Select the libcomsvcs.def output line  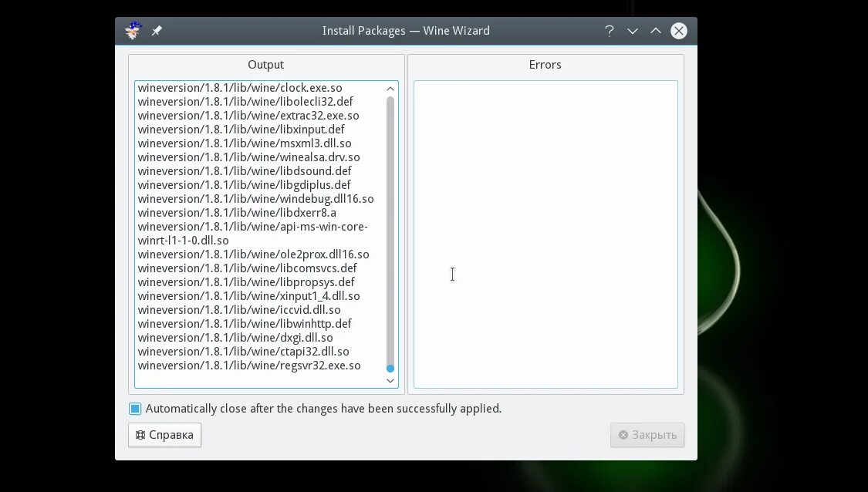(x=248, y=268)
